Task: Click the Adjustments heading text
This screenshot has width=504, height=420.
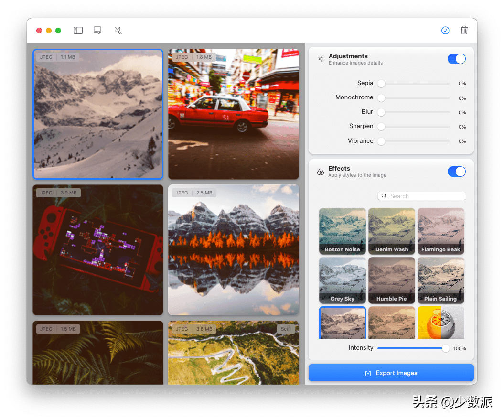Action: click(348, 56)
